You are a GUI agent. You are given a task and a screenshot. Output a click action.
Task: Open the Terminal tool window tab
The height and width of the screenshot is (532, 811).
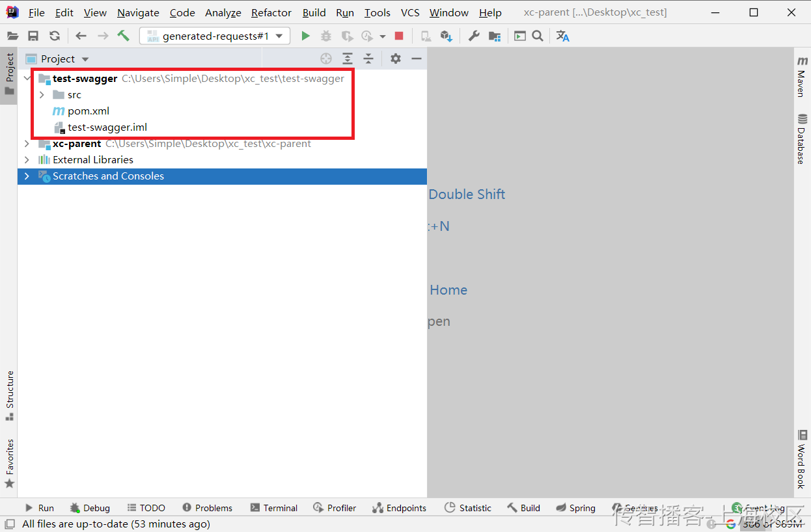pyautogui.click(x=273, y=508)
